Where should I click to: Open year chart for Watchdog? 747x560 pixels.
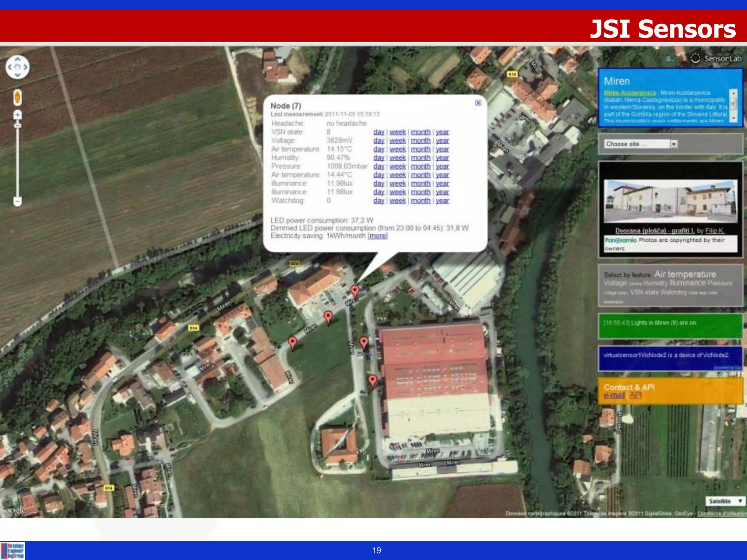tap(442, 201)
